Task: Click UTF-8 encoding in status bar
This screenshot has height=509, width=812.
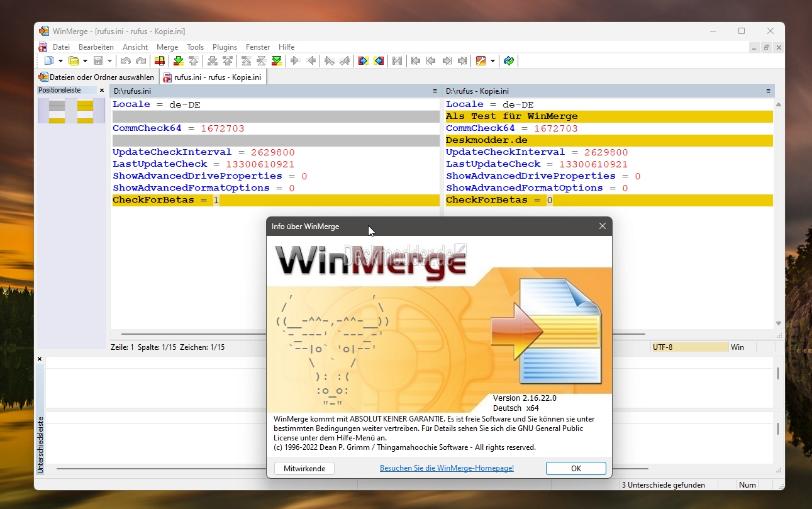Action: tap(689, 347)
